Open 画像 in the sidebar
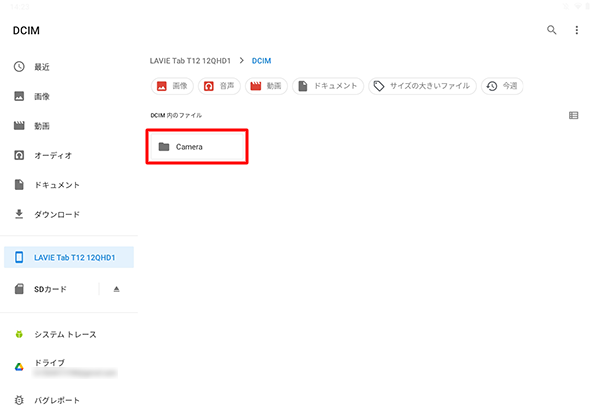 (x=69, y=96)
